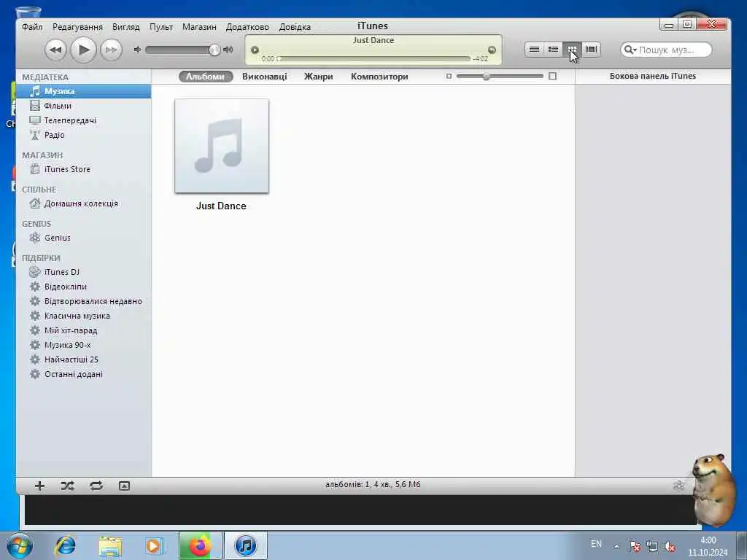The width and height of the screenshot is (747, 560).
Task: Open Домашня колекція sharing item
Action: click(84, 203)
